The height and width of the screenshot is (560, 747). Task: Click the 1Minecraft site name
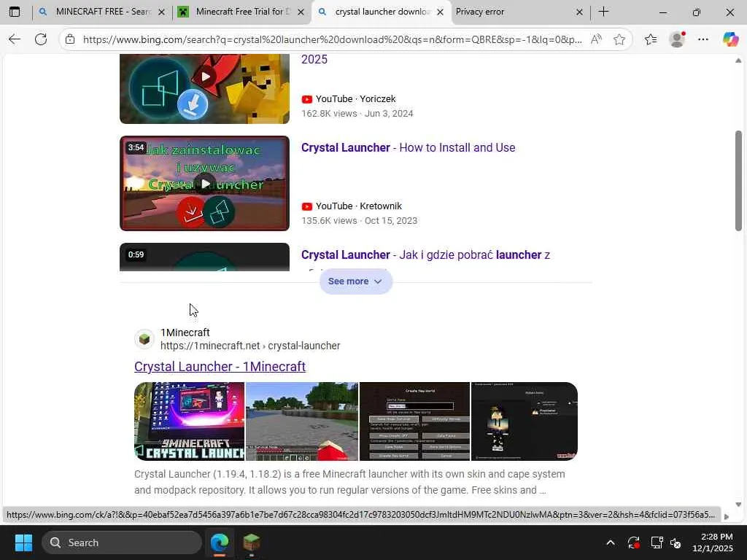click(x=185, y=332)
